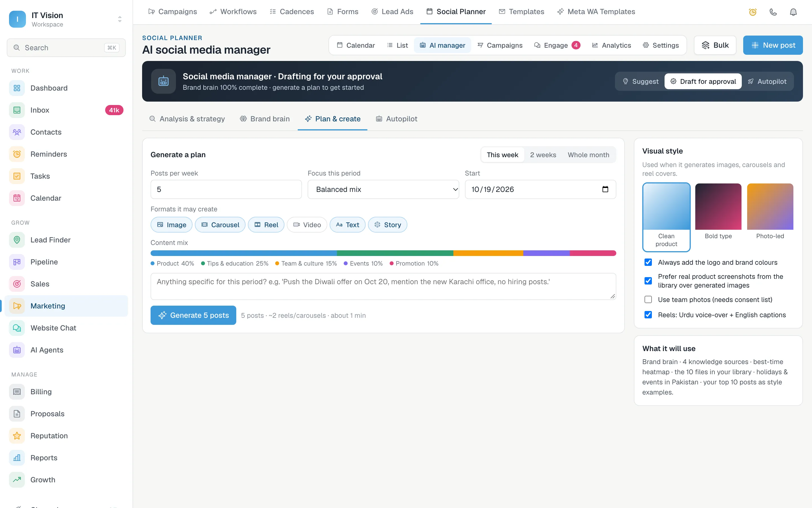Image resolution: width=812 pixels, height=508 pixels.
Task: Open the date picker calendar icon in Start field
Action: (x=605, y=189)
